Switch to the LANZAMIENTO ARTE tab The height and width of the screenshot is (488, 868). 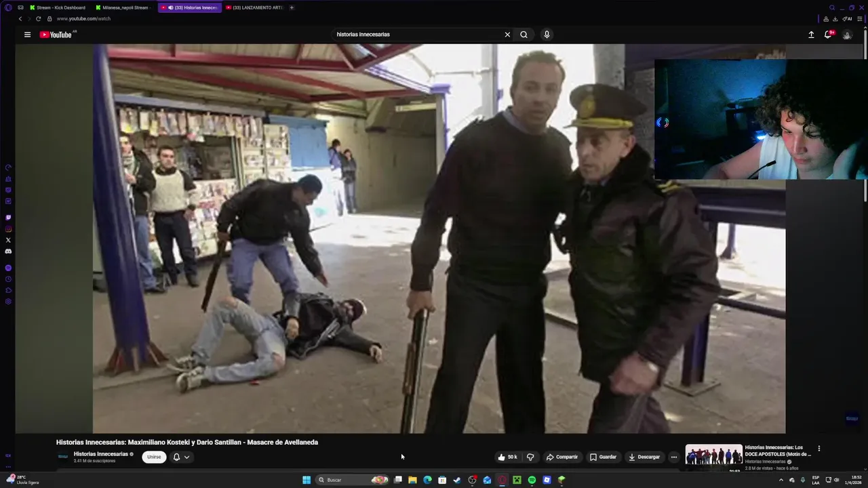point(254,7)
